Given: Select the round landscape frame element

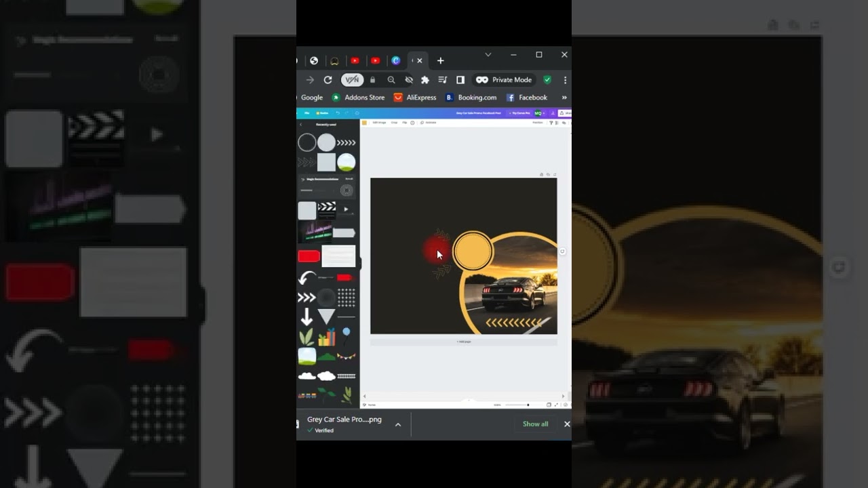Looking at the screenshot, I should pos(346,162).
